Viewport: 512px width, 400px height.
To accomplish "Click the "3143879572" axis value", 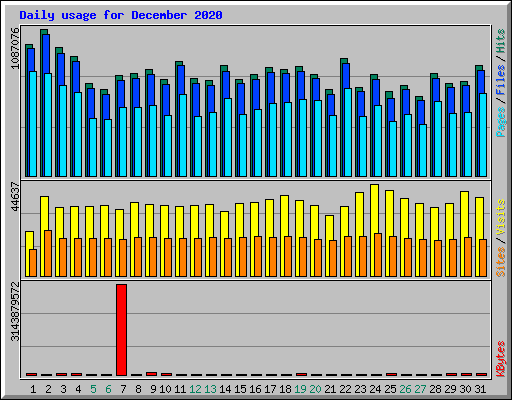I will click(15, 312).
